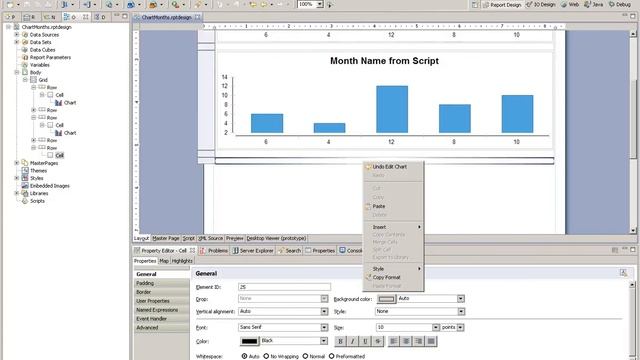Choose Paste from context menu
Viewport: 640px width, 360px height.
pos(393,206)
